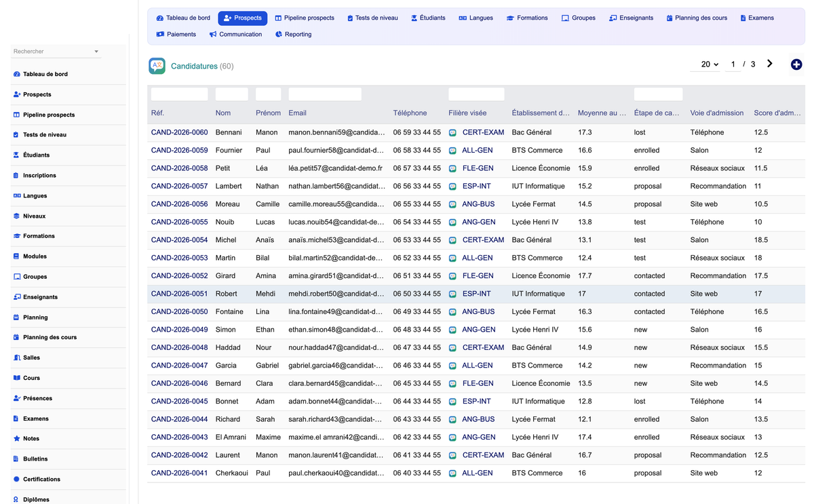Switch to Tableau de bord top tab

click(183, 18)
